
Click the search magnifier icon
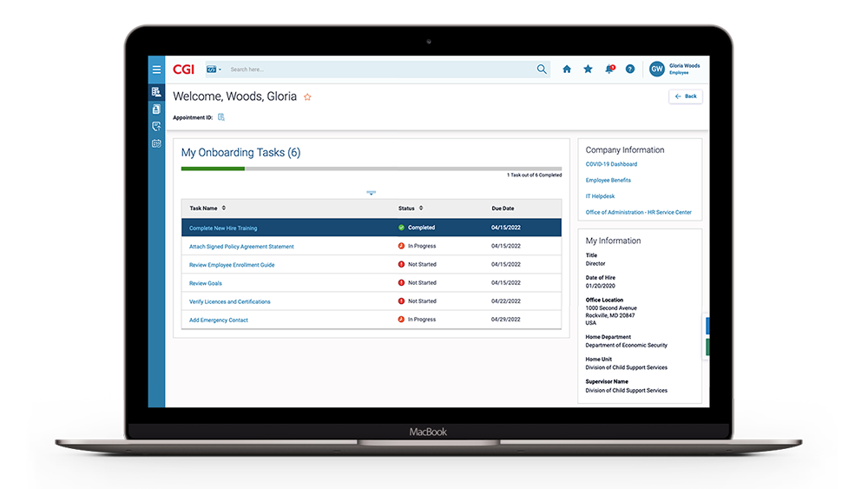click(x=542, y=69)
